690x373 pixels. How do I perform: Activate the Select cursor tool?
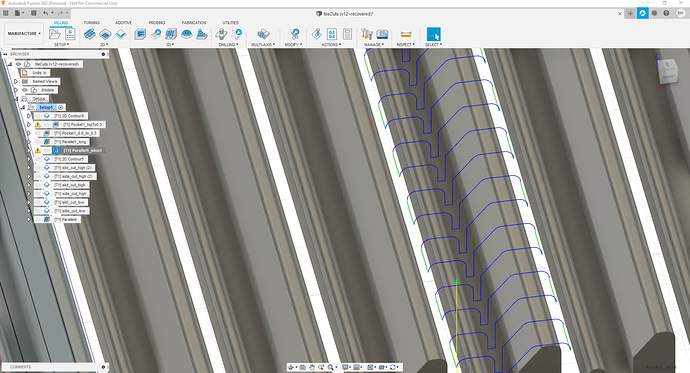click(x=433, y=34)
